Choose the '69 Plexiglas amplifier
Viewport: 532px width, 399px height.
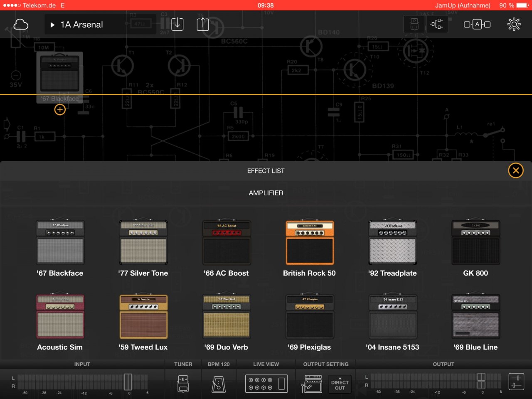point(310,323)
